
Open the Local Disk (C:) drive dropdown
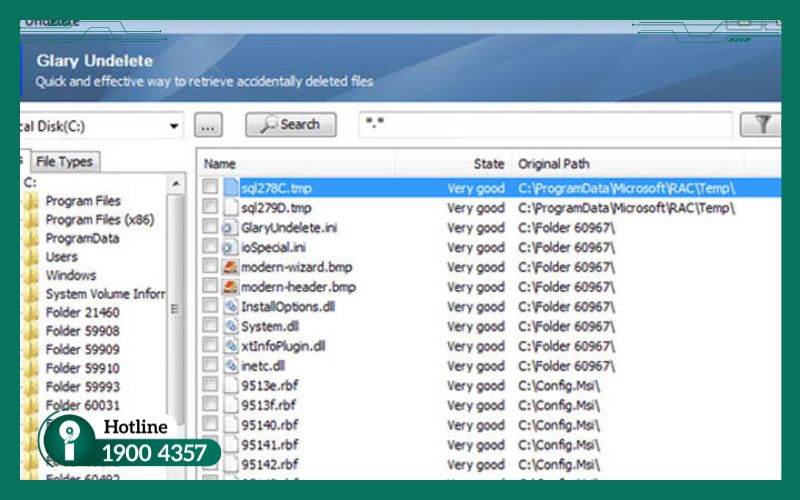174,126
